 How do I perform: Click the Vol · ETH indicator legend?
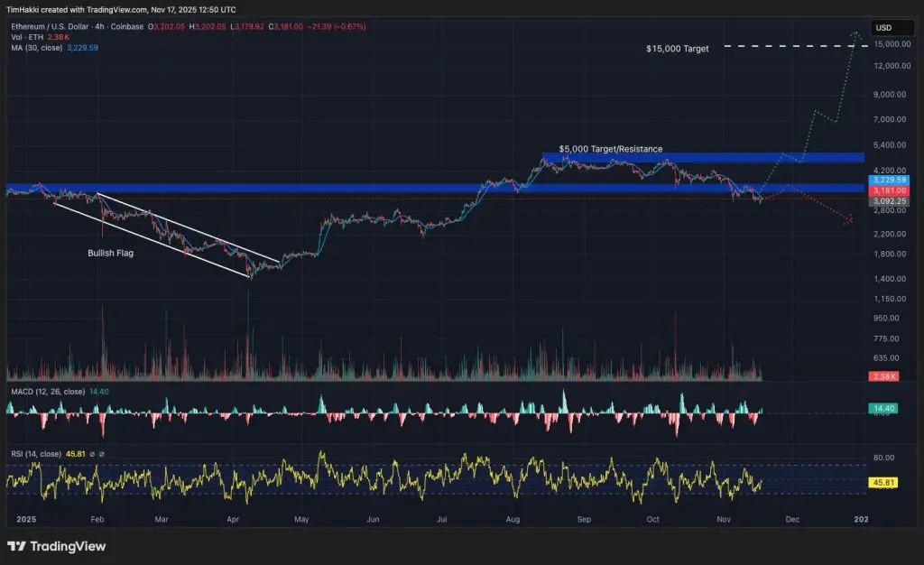coord(27,37)
